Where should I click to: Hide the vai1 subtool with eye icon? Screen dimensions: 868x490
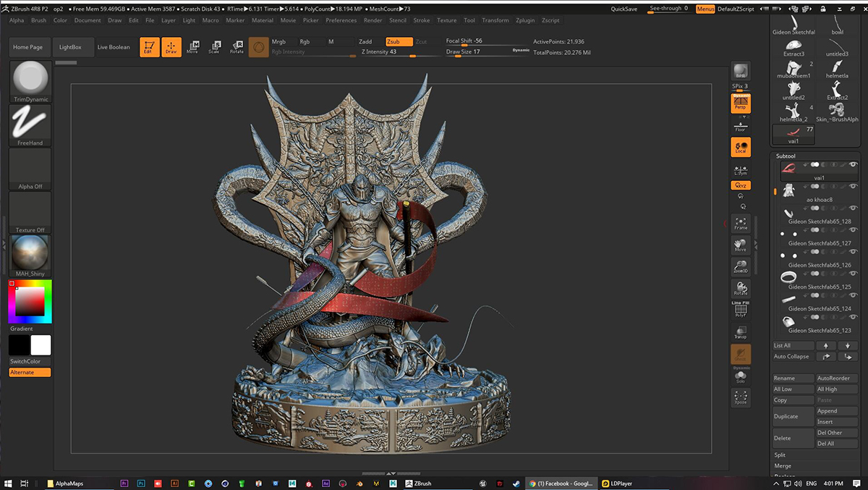pos(853,165)
